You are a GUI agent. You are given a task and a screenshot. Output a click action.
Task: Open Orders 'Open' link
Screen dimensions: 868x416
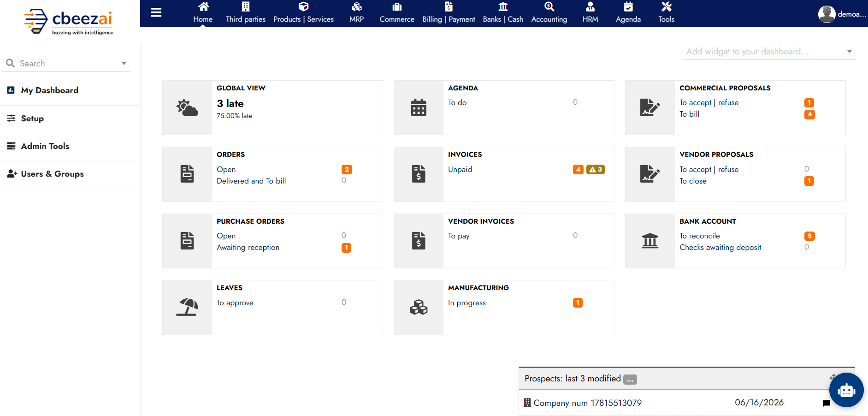coord(226,170)
